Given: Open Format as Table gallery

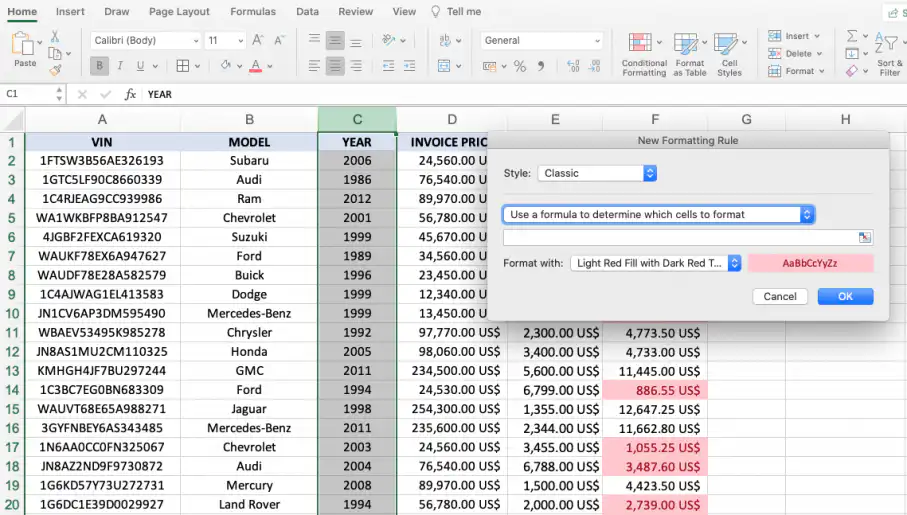Looking at the screenshot, I should coord(690,54).
